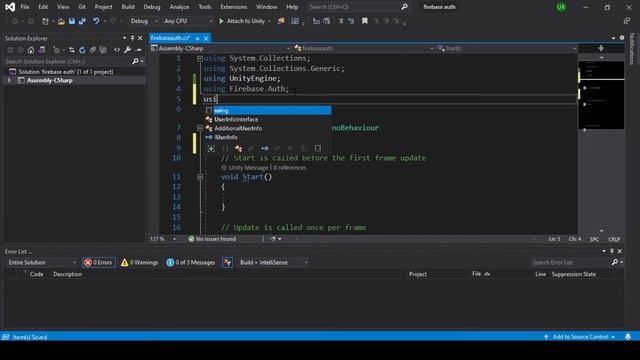The image size is (640, 360).
Task: Click the '0 references' CodeLens link
Action: (290, 168)
